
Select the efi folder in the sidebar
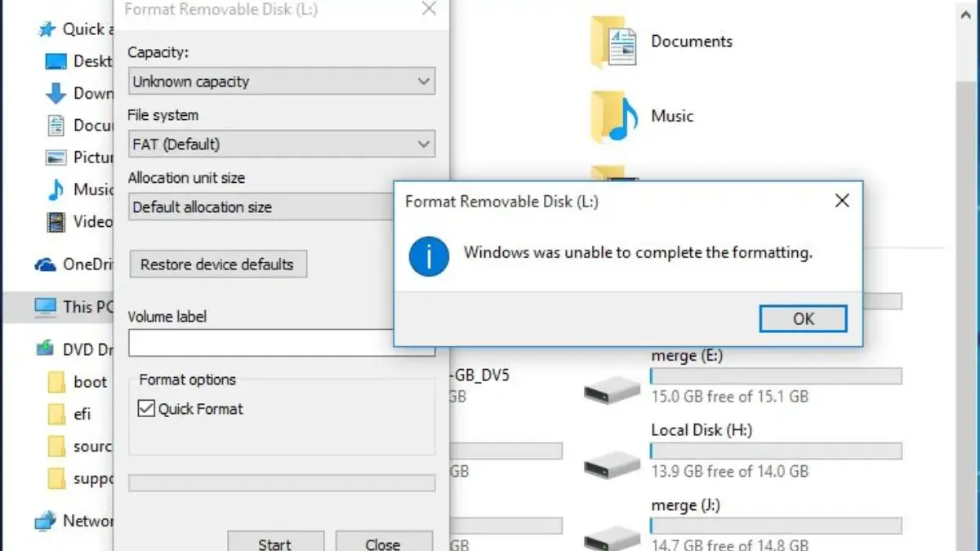tap(83, 414)
